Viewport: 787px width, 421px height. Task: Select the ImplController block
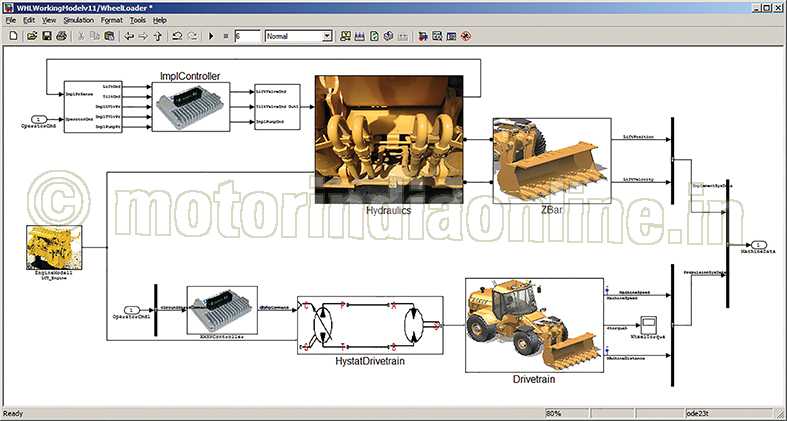click(191, 107)
